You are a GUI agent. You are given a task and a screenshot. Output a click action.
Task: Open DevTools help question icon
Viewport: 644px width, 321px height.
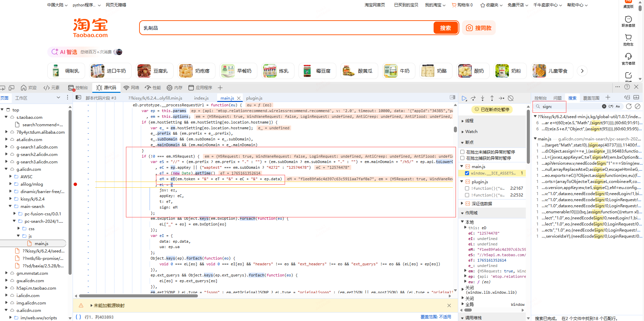[627, 87]
